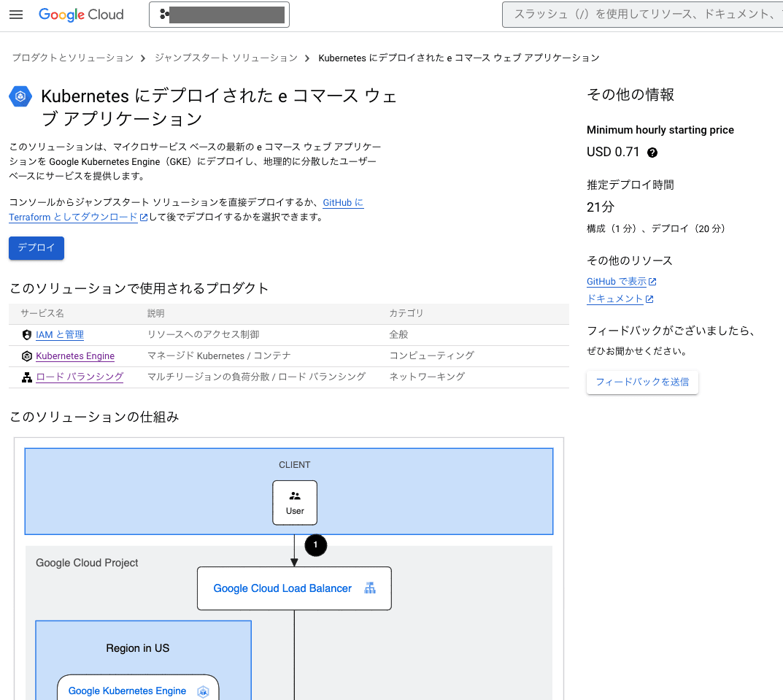This screenshot has width=783, height=700.
Task: Click Google Cloud Load Balancer in diagram
Action: (x=294, y=588)
